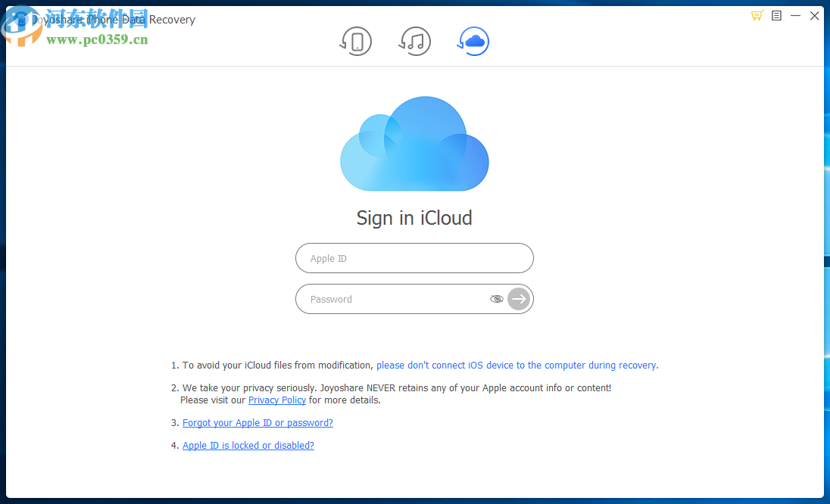Open the menu list icon
The image size is (830, 504).
(776, 15)
